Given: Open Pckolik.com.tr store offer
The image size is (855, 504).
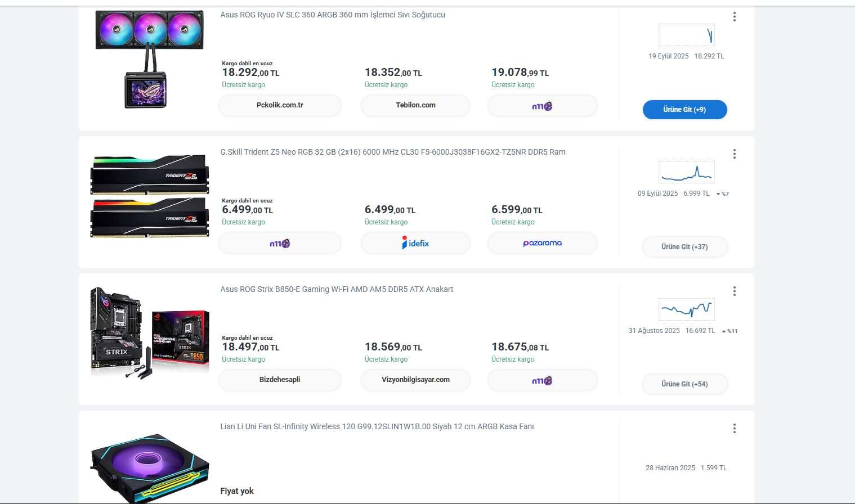Looking at the screenshot, I should click(x=280, y=106).
